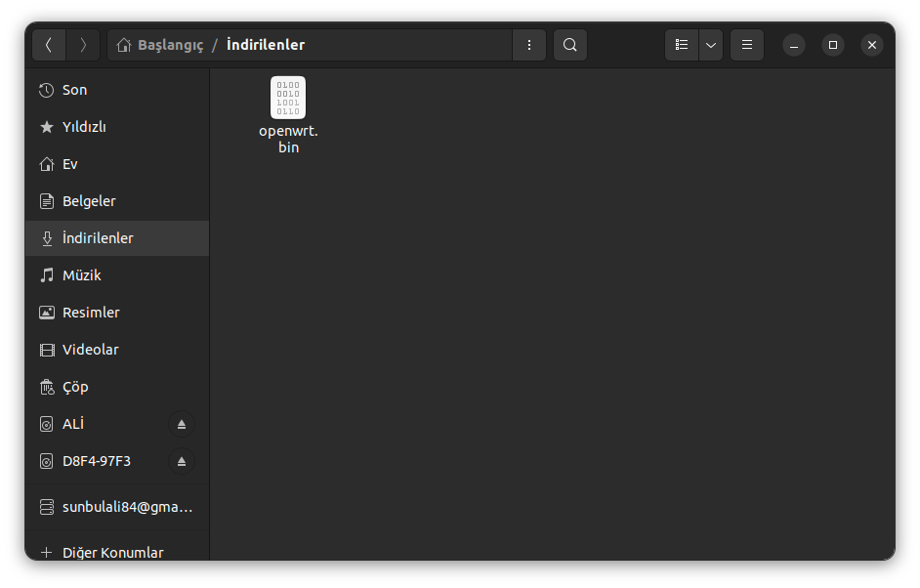Image resolution: width=920 pixels, height=588 pixels.
Task: Click the clock icon beside Son
Action: tap(46, 91)
